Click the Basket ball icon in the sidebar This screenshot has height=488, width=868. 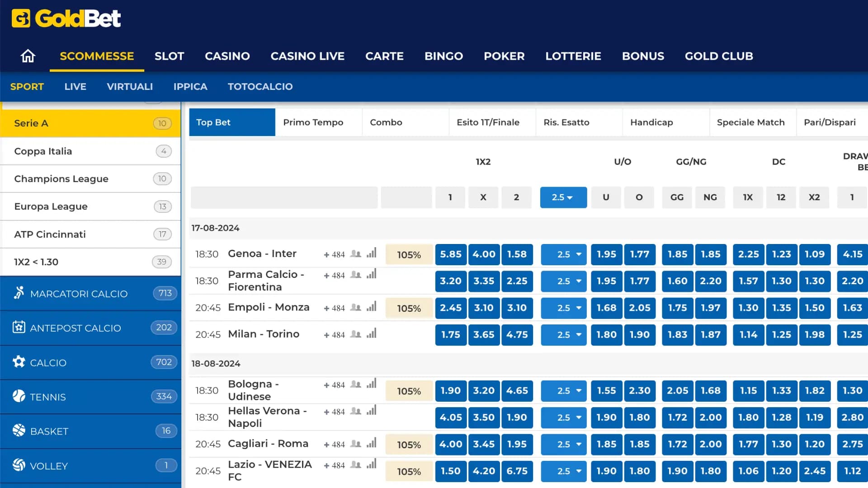tap(19, 431)
